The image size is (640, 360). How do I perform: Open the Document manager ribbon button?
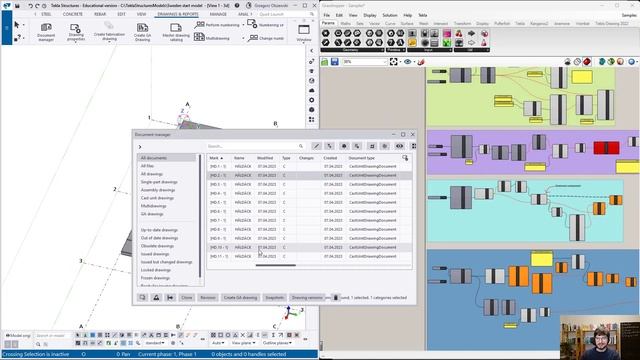click(x=46, y=32)
